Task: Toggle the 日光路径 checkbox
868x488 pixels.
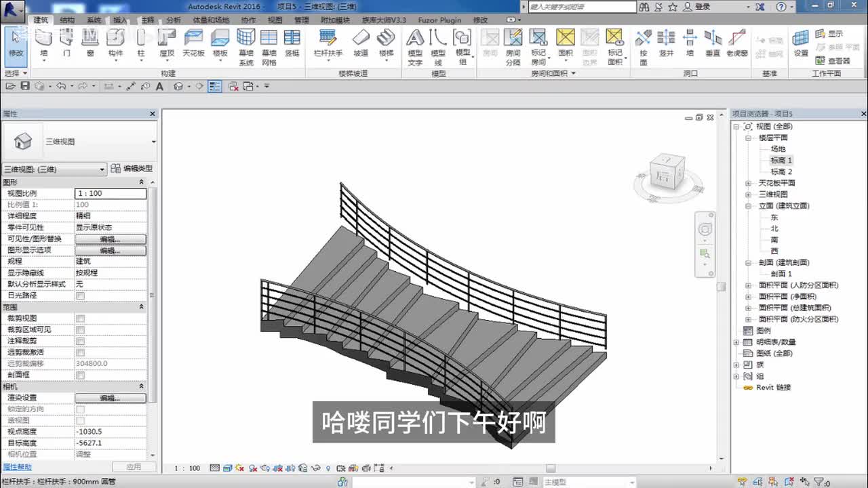Action: click(x=81, y=296)
